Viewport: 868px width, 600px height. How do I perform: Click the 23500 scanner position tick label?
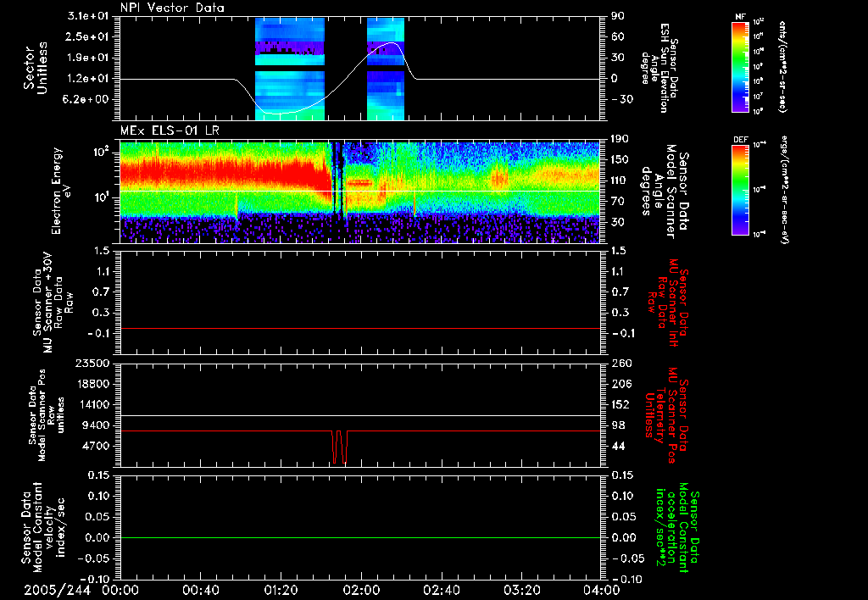point(93,363)
